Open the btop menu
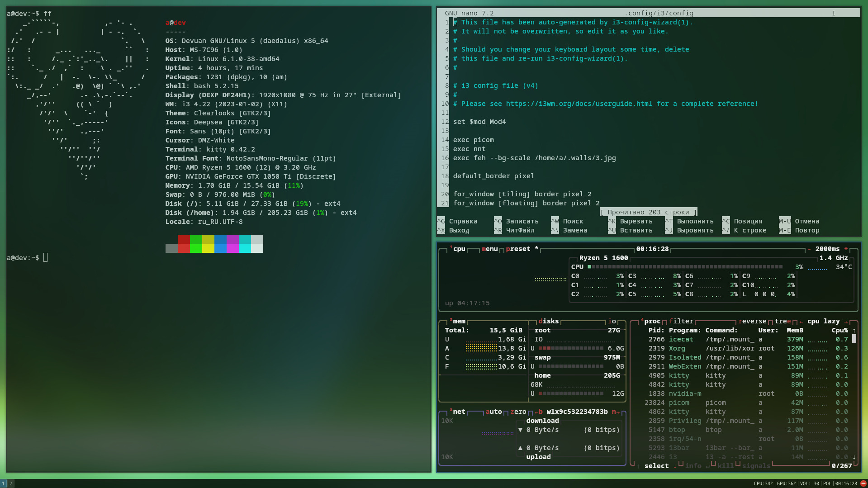868x488 pixels. [x=489, y=249]
